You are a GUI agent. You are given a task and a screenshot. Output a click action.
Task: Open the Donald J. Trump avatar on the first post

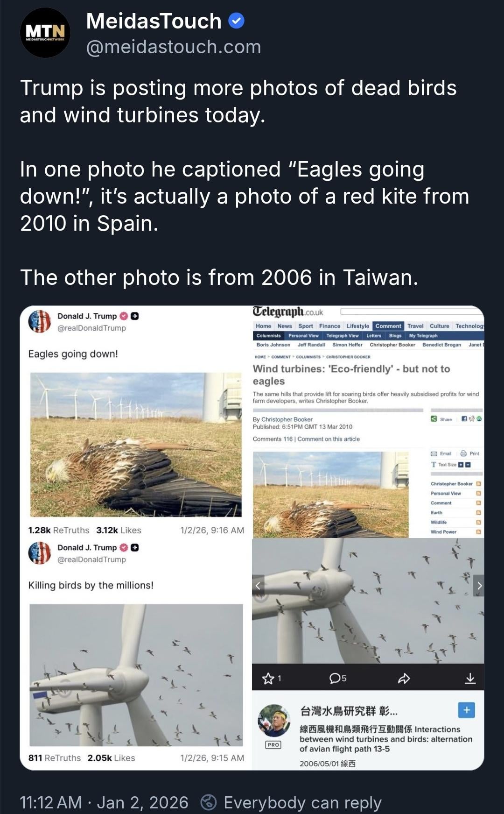click(40, 321)
